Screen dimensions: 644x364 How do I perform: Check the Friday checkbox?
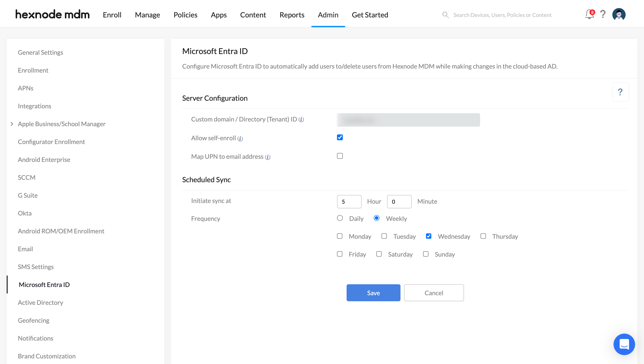coord(339,254)
